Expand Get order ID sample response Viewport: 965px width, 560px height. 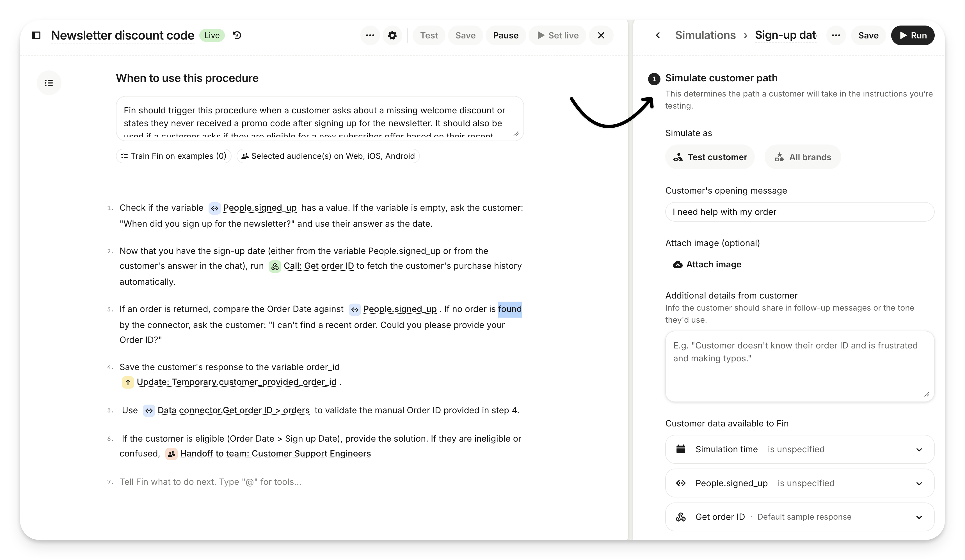coord(919,517)
